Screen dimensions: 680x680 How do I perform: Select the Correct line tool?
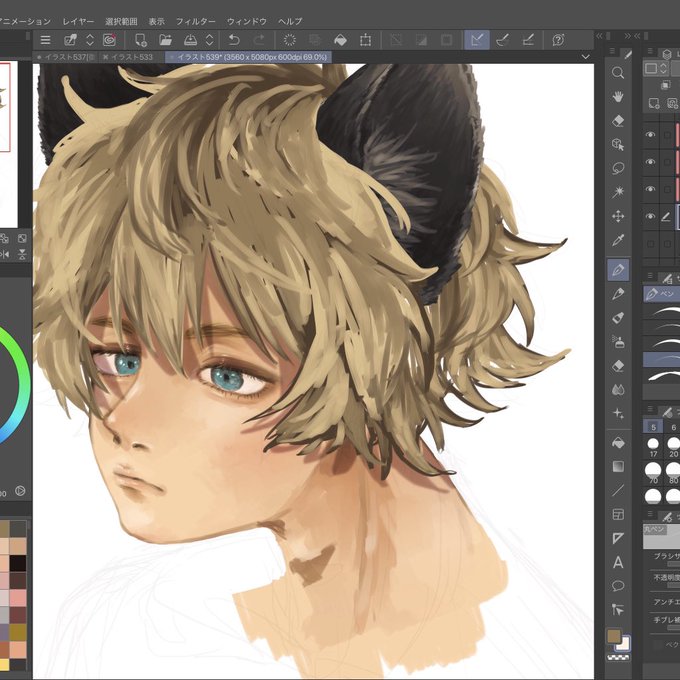coord(618,610)
